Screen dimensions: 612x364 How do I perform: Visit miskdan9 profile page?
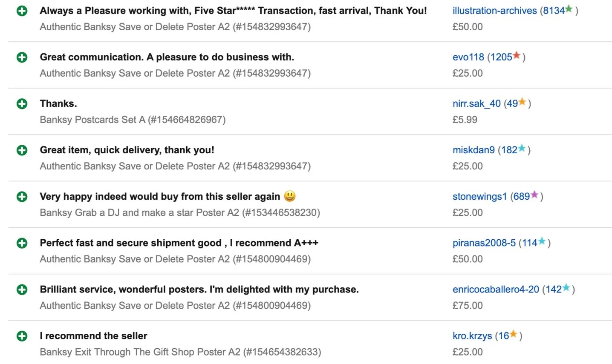(473, 150)
